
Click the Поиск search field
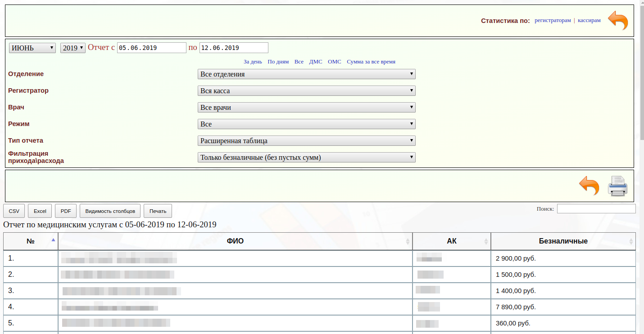[596, 209]
